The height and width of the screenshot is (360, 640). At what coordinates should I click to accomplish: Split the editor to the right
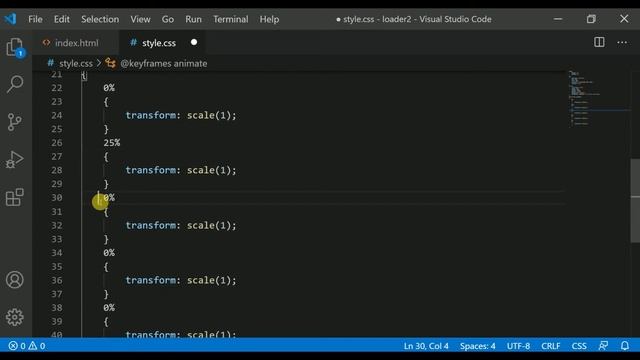599,42
